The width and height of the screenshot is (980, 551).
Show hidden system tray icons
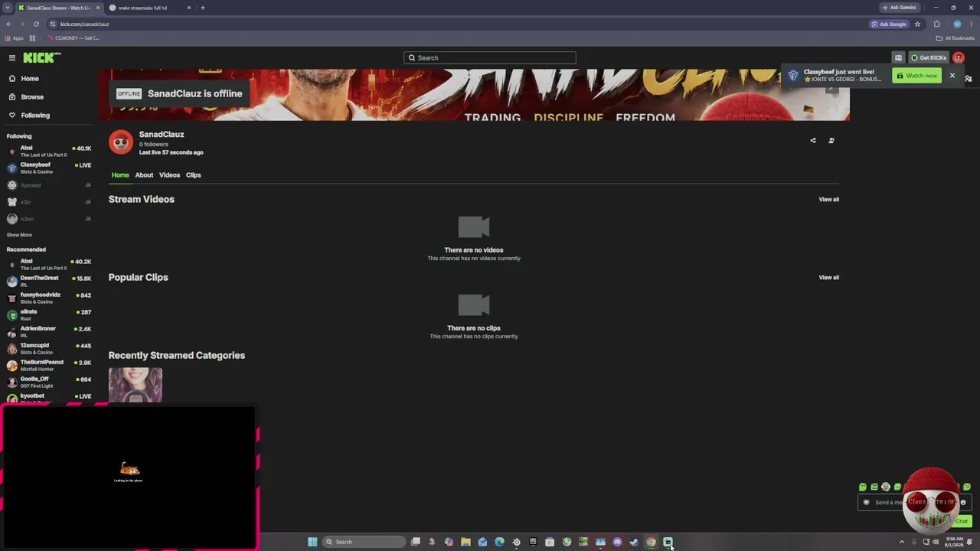[x=901, y=542]
